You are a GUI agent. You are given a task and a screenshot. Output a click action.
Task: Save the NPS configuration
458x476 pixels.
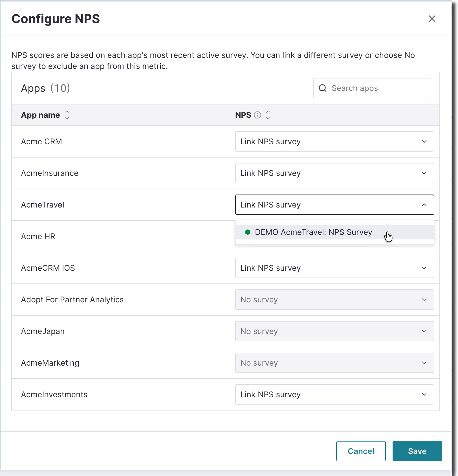click(x=417, y=451)
